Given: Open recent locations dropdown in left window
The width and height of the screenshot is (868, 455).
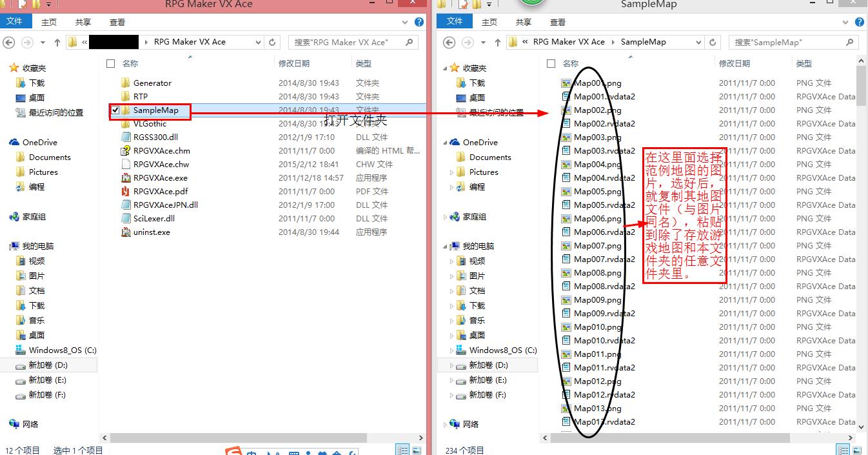Looking at the screenshot, I should [x=43, y=42].
